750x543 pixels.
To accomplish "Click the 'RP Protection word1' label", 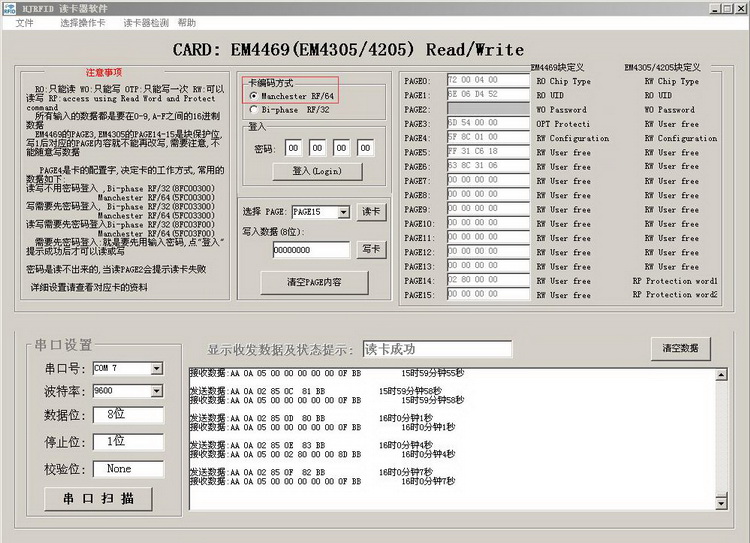I will click(675, 281).
